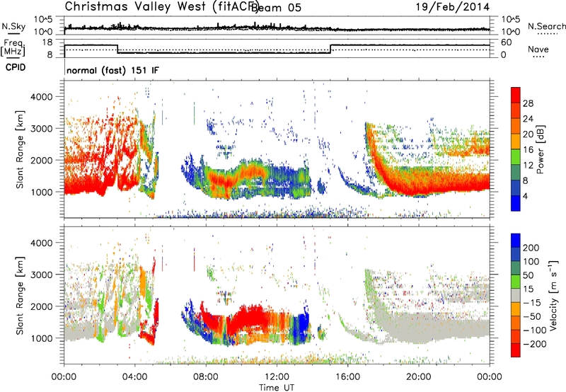Click the red bottom of the velocity colorbar

pos(516,350)
